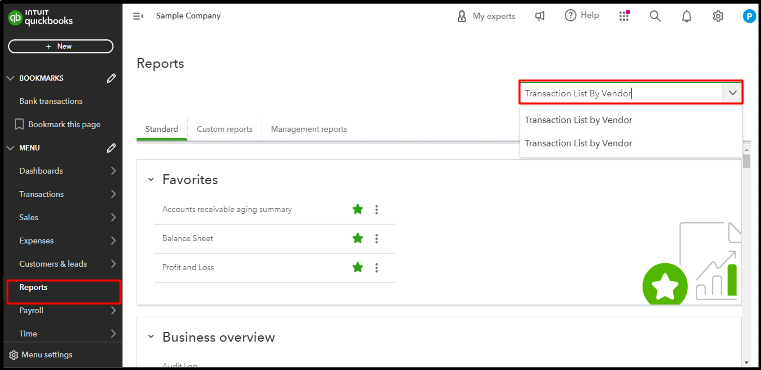
Task: Open Menu settings
Action: point(41,355)
